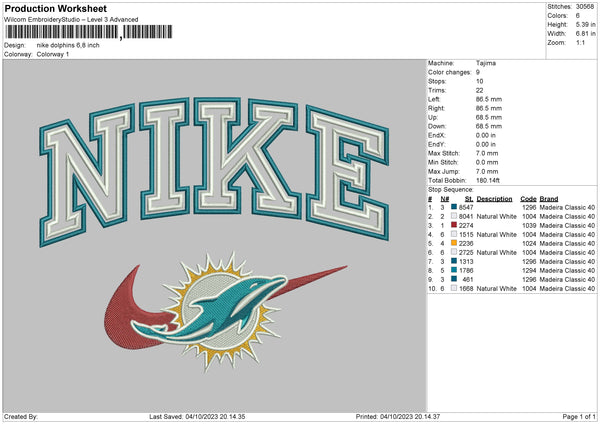
Task: Click the 'Production Worksheet' title
Action: (56, 8)
